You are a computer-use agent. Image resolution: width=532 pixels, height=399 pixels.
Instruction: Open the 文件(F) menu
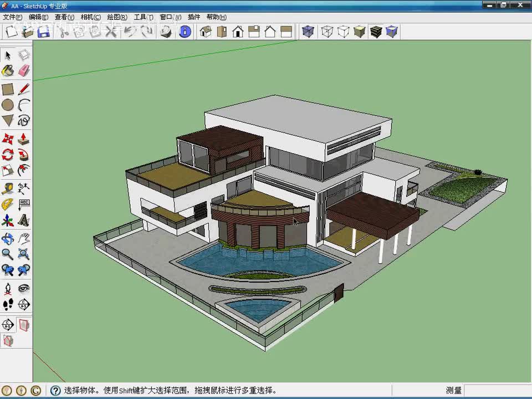(x=13, y=17)
